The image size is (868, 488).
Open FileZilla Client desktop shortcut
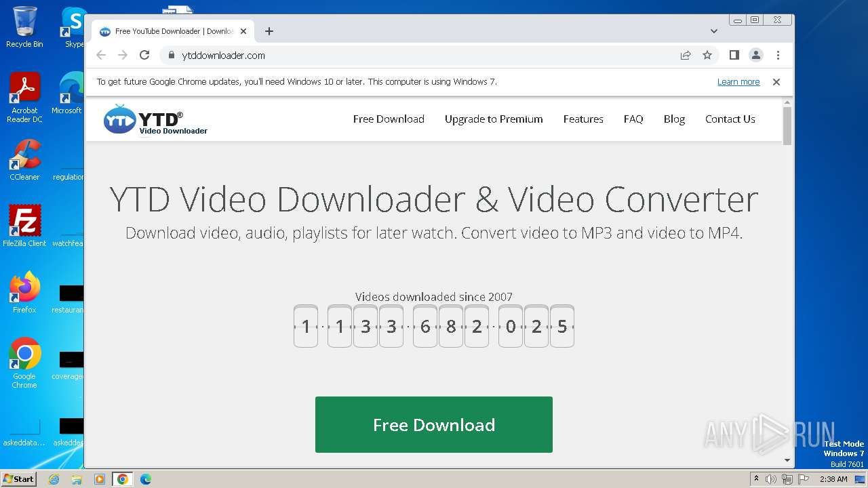tap(24, 226)
